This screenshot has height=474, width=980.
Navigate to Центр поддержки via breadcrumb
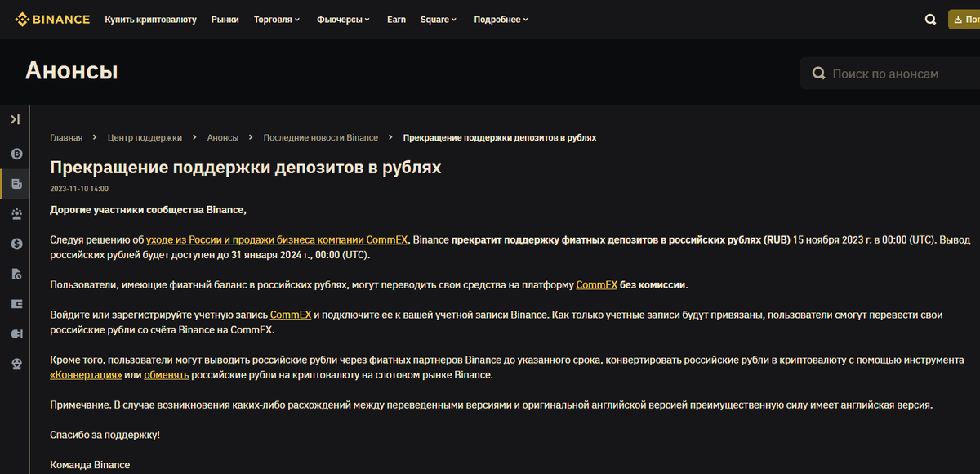click(x=145, y=137)
